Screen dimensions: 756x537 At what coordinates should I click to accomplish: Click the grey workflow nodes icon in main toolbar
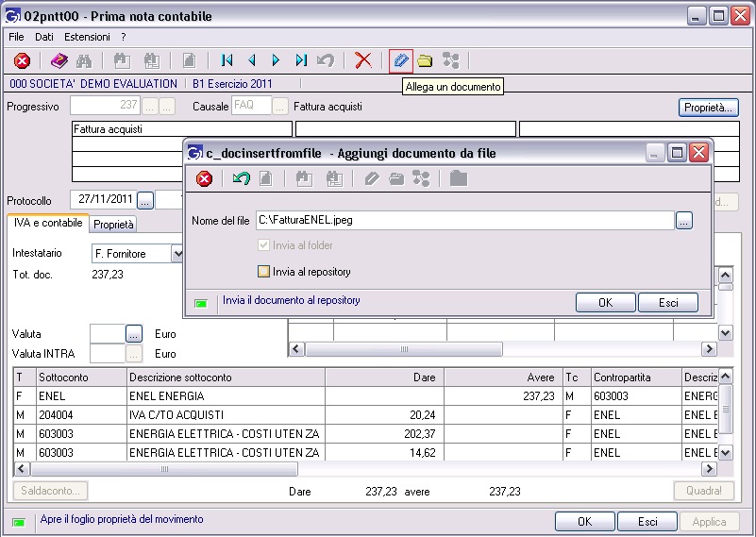click(450, 60)
